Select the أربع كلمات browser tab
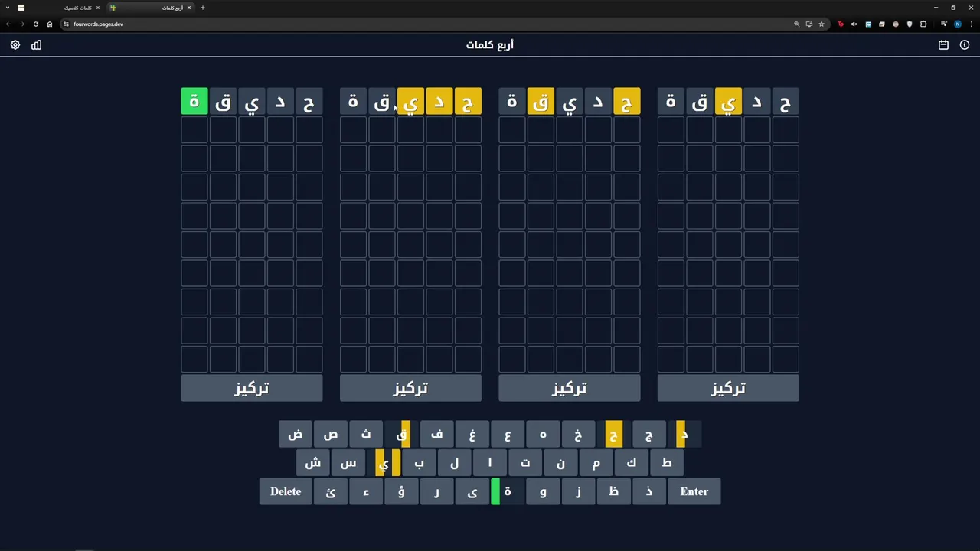 (150, 8)
